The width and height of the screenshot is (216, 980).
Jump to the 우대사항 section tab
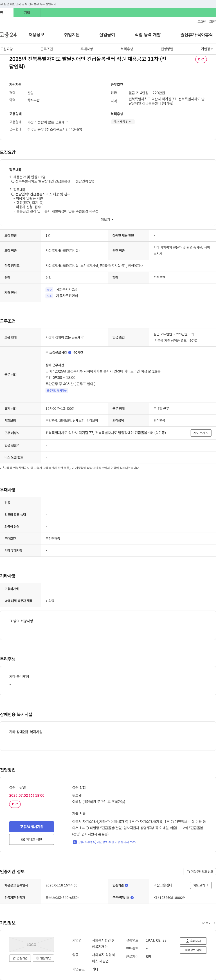tap(87, 49)
